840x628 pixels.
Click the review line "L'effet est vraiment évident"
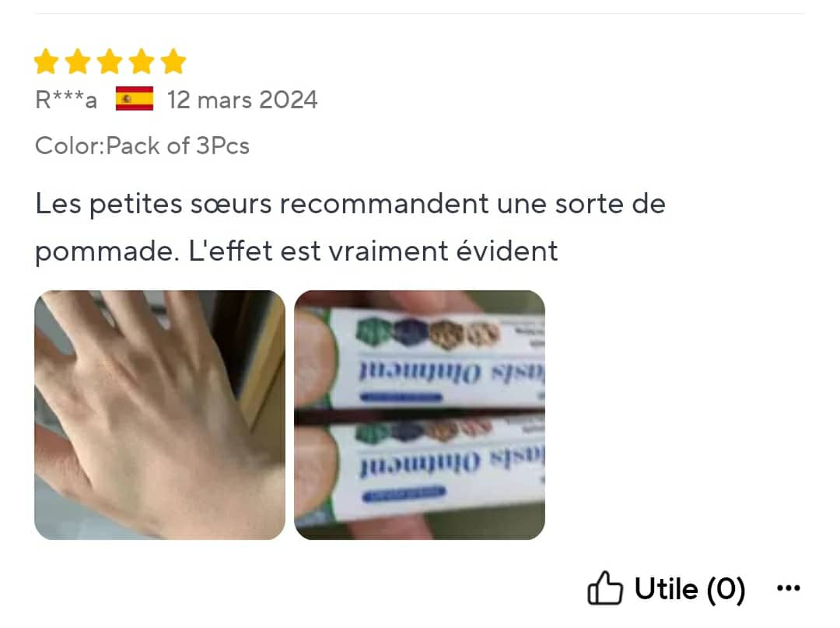pos(373,251)
